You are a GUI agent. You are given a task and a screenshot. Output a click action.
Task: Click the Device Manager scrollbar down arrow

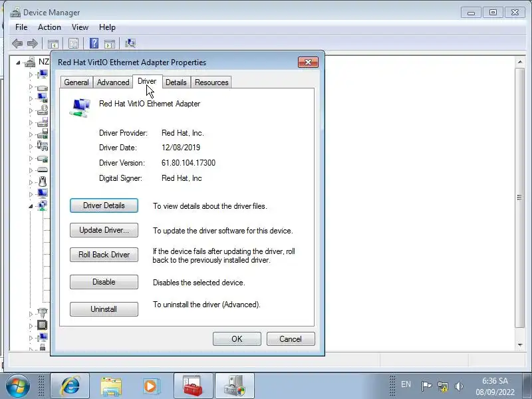click(520, 345)
